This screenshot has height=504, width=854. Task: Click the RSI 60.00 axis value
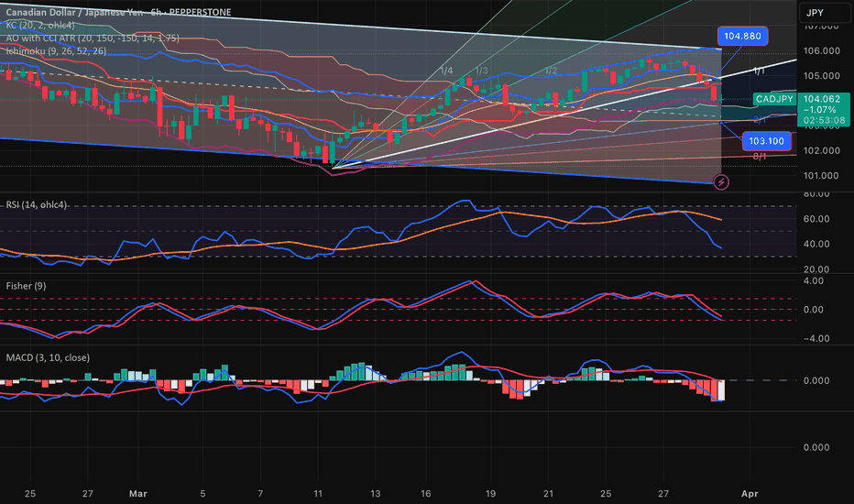click(x=816, y=219)
